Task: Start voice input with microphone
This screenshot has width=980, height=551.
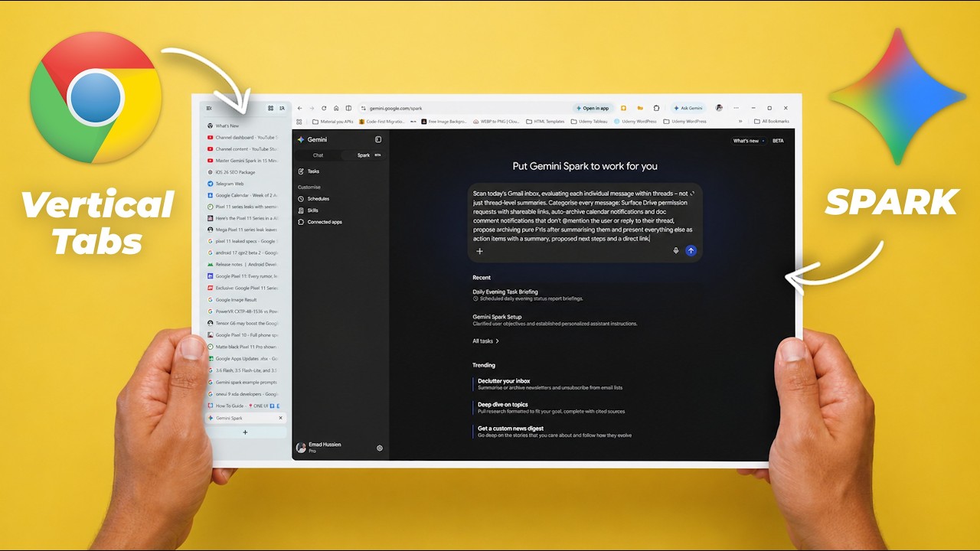Action: tap(676, 250)
